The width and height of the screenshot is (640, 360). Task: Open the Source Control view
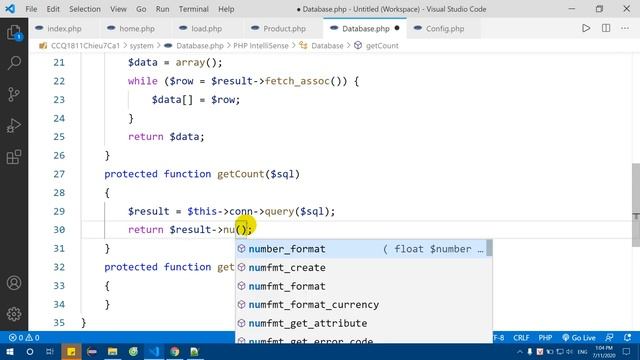click(14, 94)
